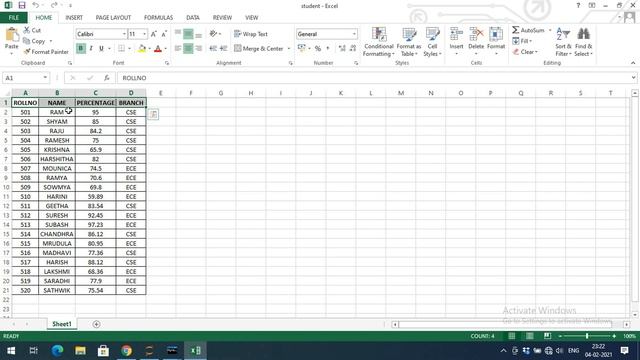Open the Calibri font name dropdown
The height and width of the screenshot is (360, 640).
click(x=124, y=34)
